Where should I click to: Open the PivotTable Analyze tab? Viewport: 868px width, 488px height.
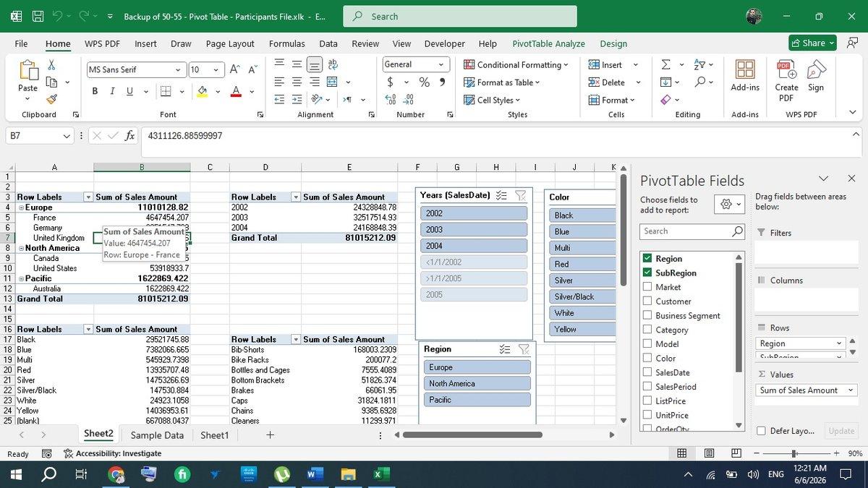(x=548, y=43)
